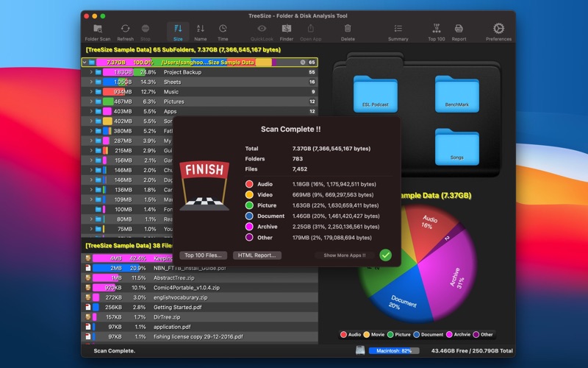Select the 75MB 1.0% folder row
Image resolution: width=588 pixels, height=368 pixels.
click(x=127, y=229)
